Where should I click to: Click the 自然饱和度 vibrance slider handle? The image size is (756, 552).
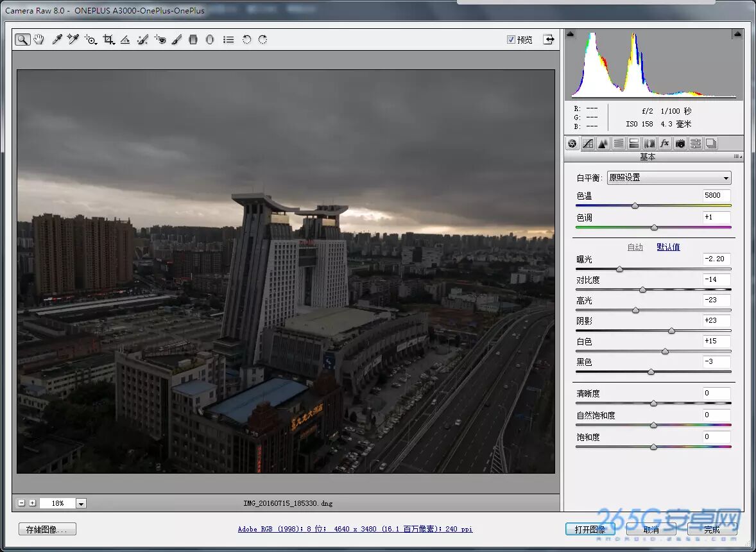[654, 425]
